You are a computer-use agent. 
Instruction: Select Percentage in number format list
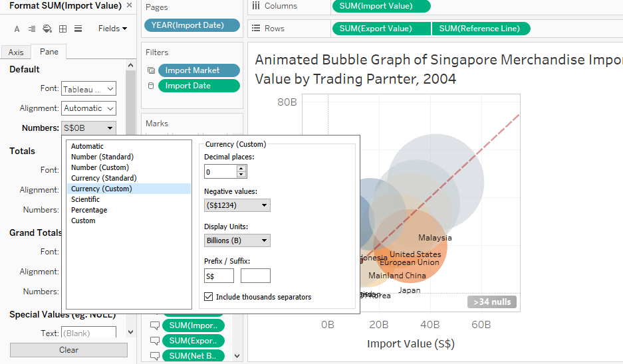(89, 210)
